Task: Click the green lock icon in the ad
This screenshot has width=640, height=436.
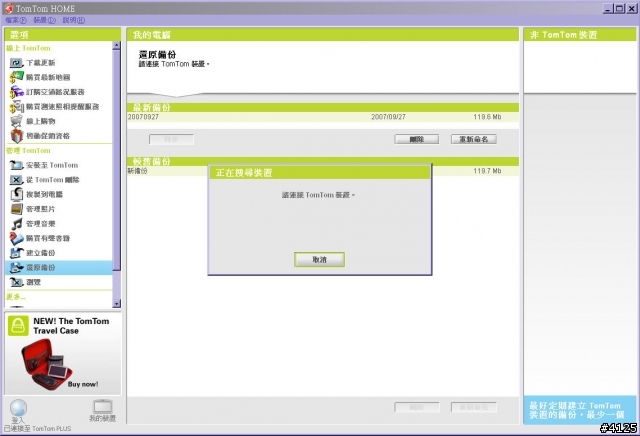Action: pos(18,326)
